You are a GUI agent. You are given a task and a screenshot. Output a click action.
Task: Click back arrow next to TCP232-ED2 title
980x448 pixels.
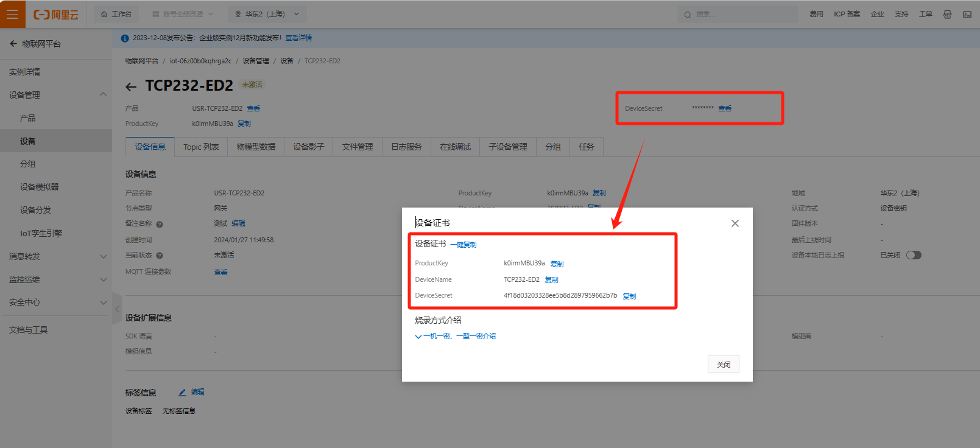[x=131, y=87]
